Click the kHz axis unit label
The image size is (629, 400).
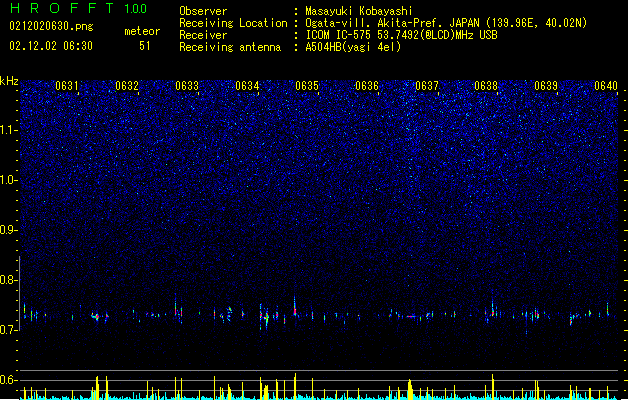coord(9,81)
